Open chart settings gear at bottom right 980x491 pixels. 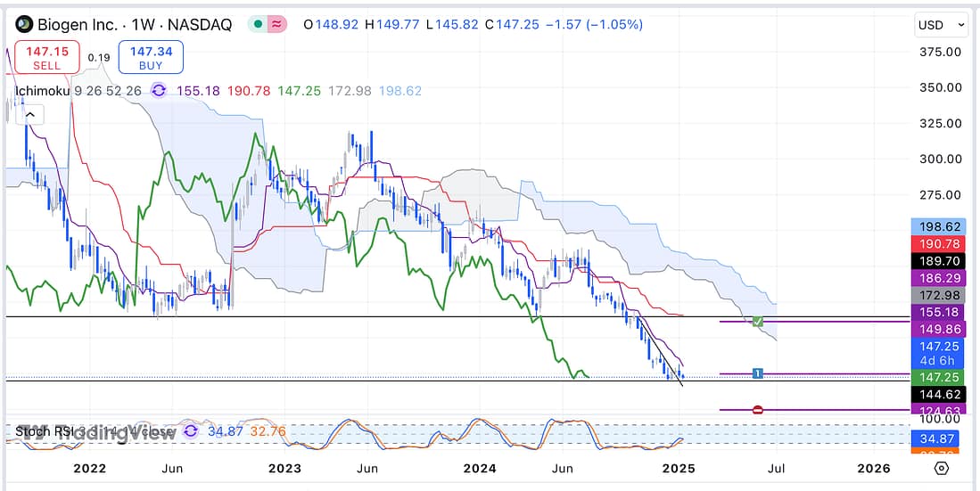(943, 468)
